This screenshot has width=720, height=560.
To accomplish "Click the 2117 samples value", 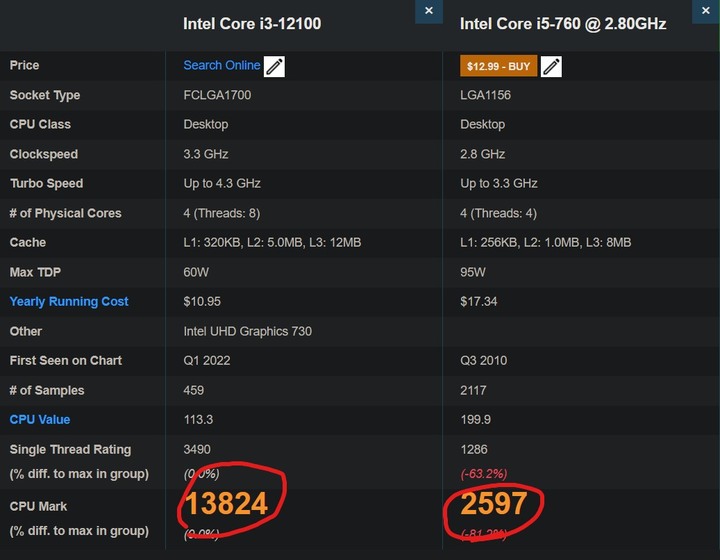I will point(473,391).
